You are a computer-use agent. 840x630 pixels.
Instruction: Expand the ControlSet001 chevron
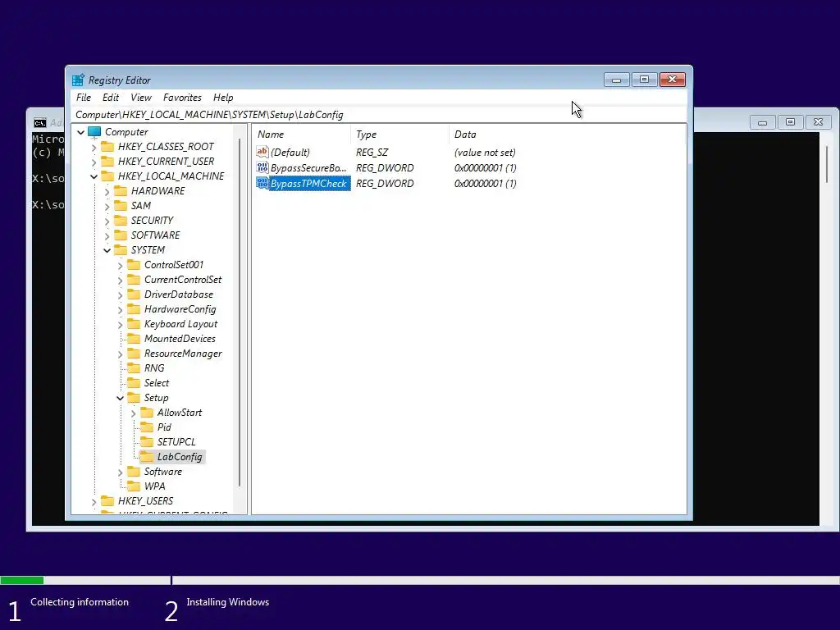tap(120, 265)
